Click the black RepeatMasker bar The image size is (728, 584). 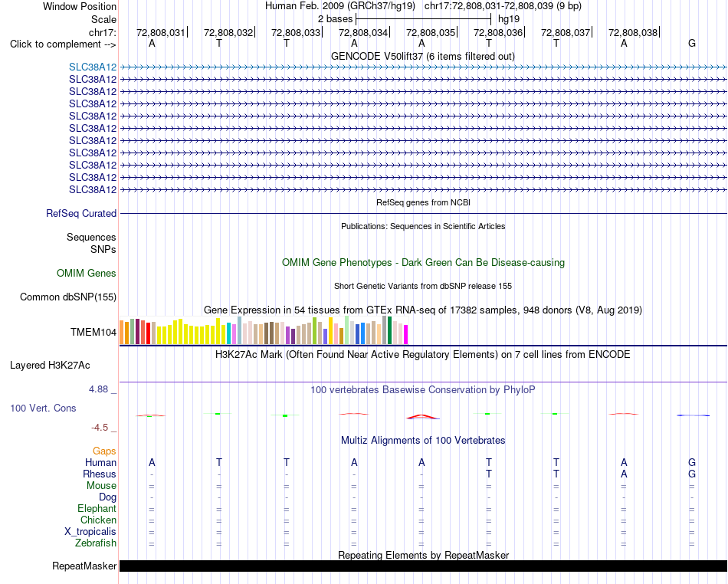[x=423, y=566]
